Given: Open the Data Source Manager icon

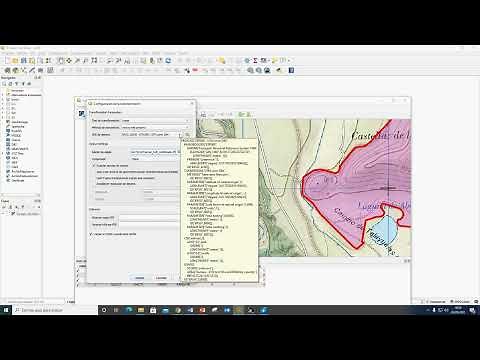Looking at the screenshot, I should tap(7, 70).
